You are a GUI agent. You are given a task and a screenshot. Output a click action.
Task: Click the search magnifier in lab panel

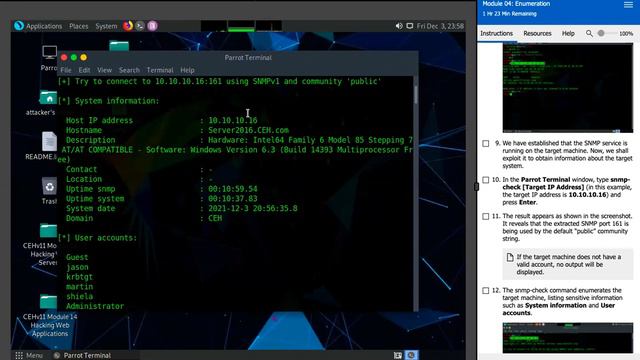point(589,33)
